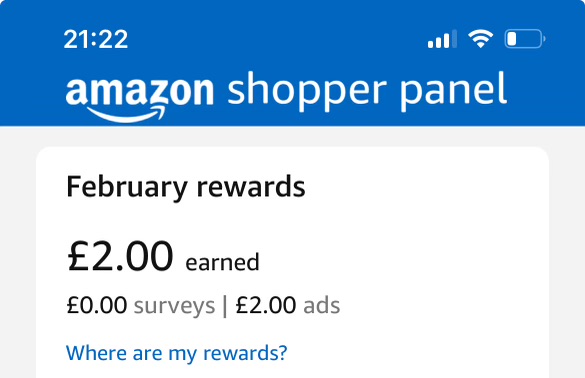Click the pound sign of earned total
Viewport: 585px width, 378px height.
(78, 256)
